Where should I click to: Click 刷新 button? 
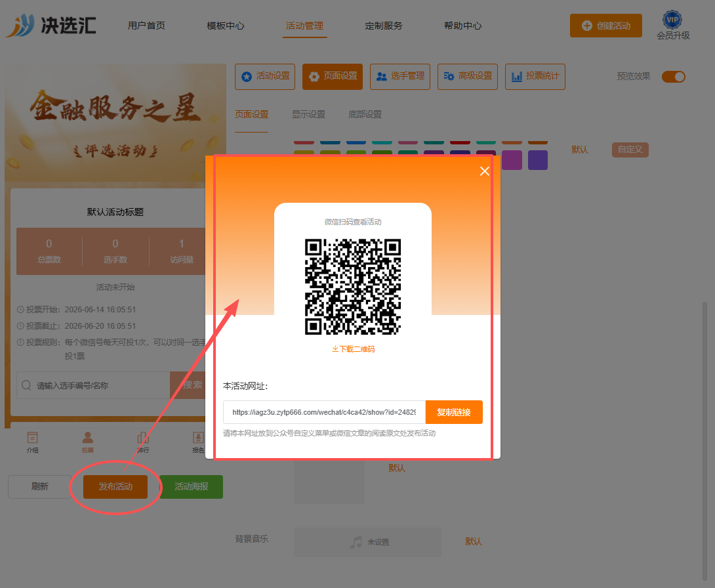click(39, 487)
